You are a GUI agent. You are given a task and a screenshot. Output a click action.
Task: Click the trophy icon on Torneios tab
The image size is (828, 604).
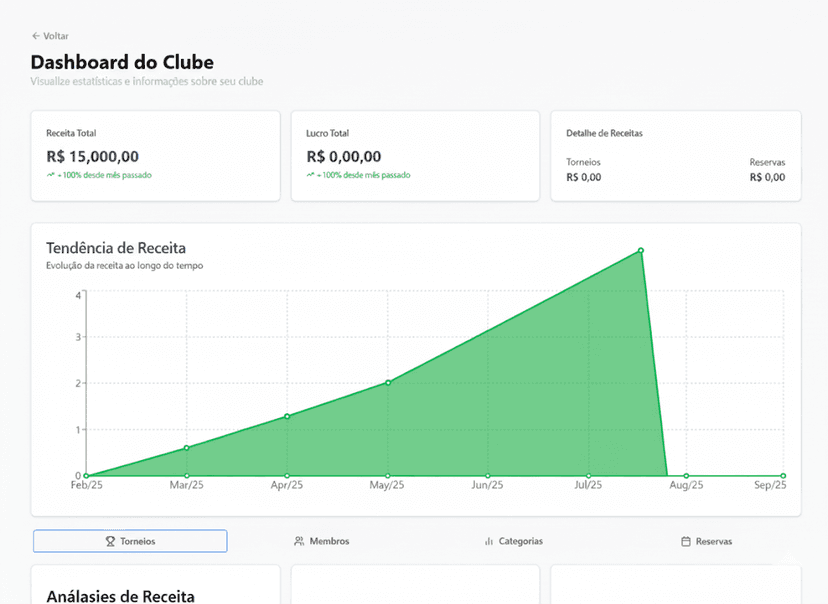[x=110, y=542]
